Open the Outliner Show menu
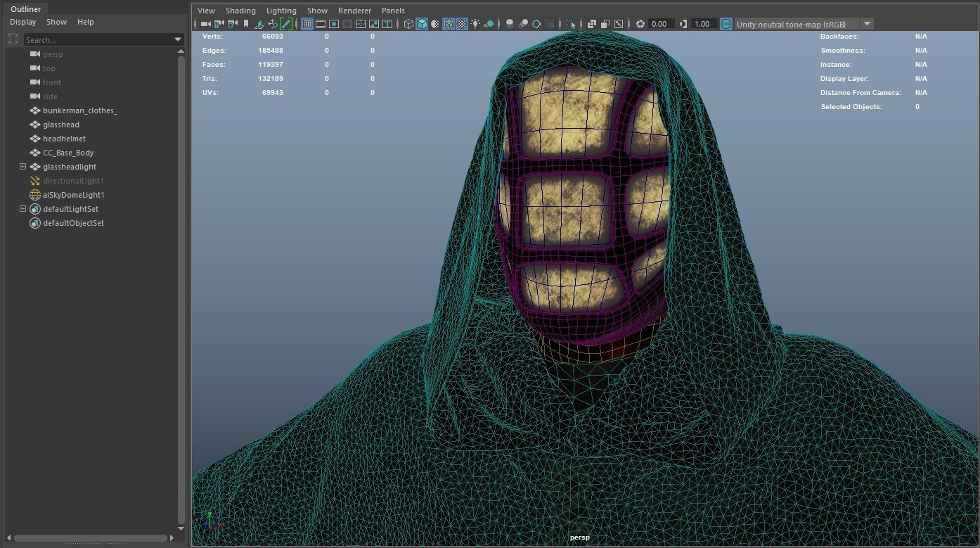The width and height of the screenshot is (980, 548). (56, 22)
